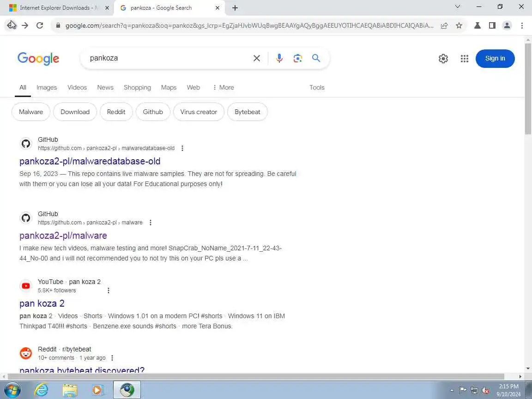
Task: Start voice search with the microphone
Action: coord(279,58)
